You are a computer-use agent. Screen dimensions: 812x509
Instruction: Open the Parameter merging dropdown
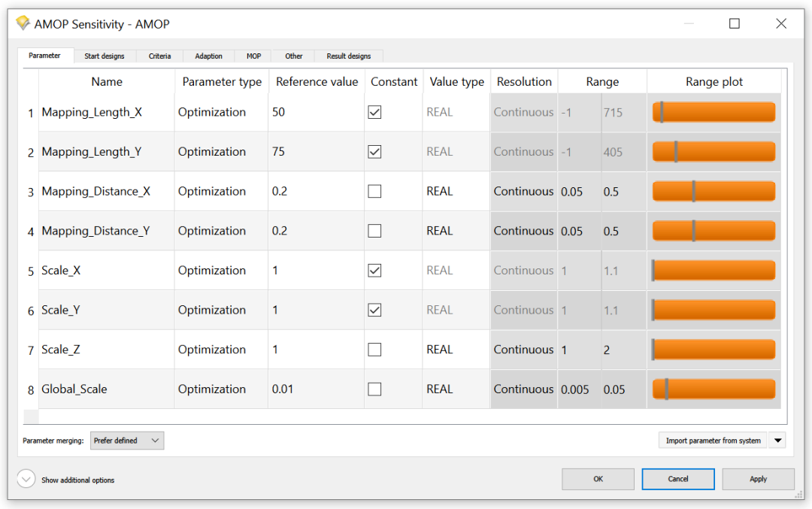pos(127,441)
